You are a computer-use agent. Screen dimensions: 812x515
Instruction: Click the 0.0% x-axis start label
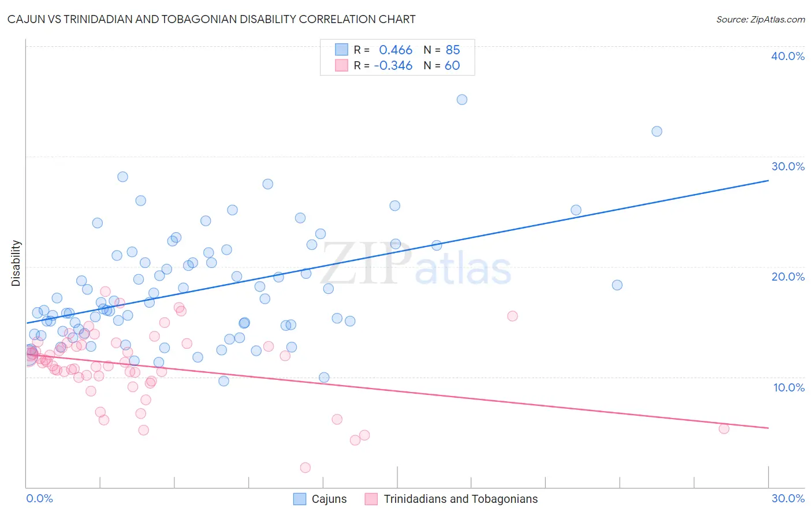39,498
